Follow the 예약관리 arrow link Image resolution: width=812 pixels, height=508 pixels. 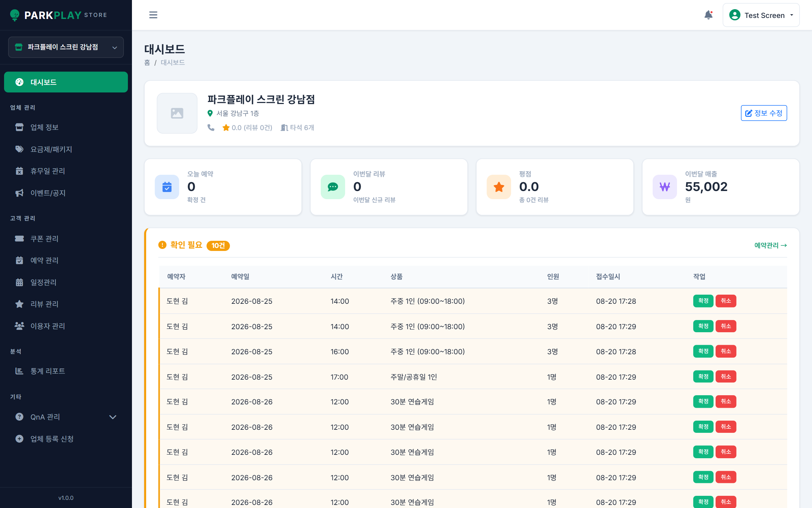pyautogui.click(x=770, y=245)
